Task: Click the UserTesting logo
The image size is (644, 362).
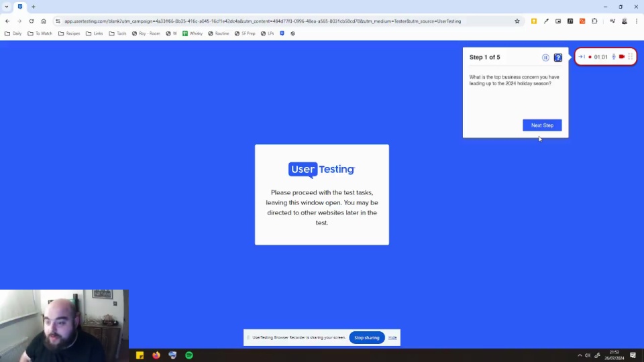Action: pos(321,170)
